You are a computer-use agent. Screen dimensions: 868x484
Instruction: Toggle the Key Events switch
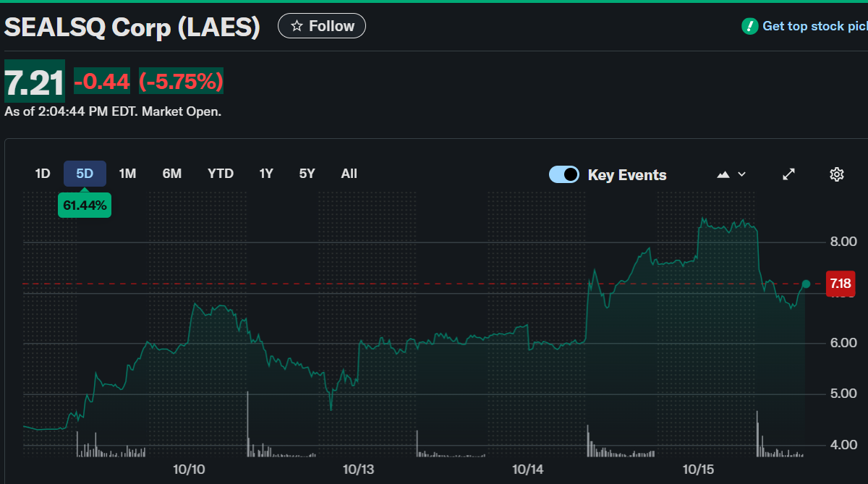(x=564, y=174)
